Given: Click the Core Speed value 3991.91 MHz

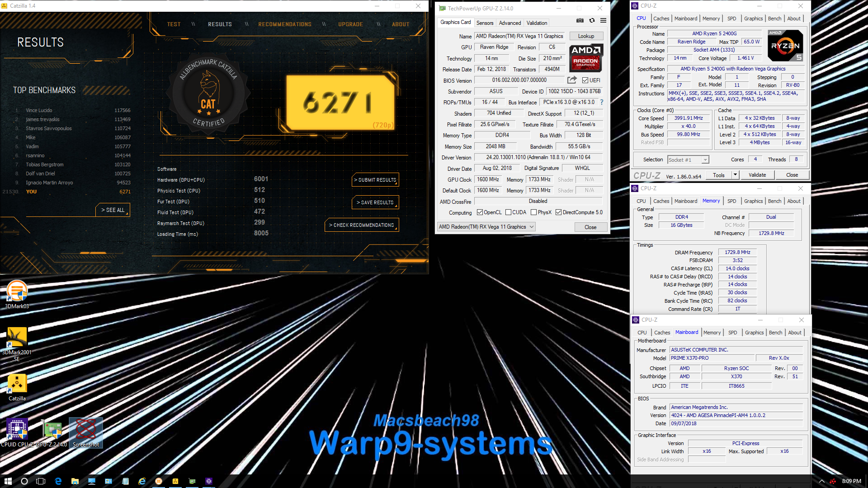Looking at the screenshot, I should [x=689, y=118].
